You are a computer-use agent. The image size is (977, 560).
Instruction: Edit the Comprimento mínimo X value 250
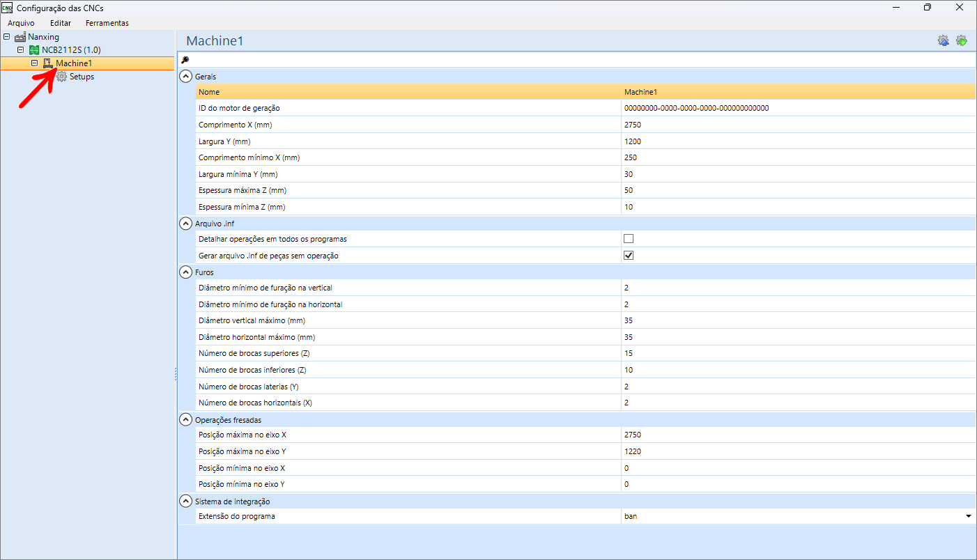click(x=798, y=157)
